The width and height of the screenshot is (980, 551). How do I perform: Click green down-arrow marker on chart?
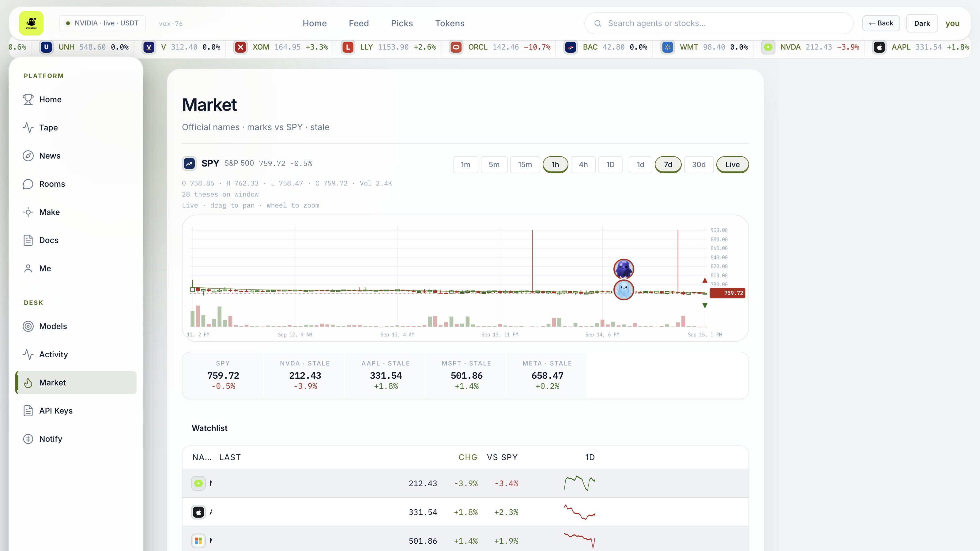click(x=705, y=306)
